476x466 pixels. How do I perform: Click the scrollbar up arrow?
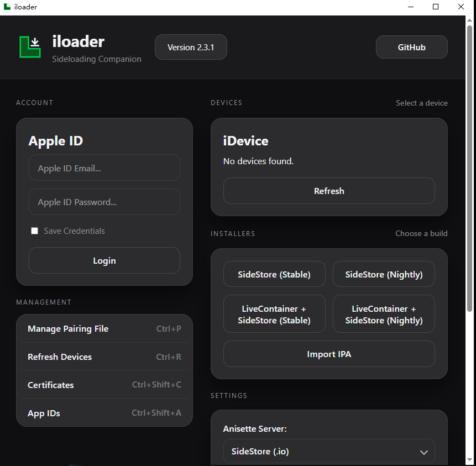coord(469,20)
